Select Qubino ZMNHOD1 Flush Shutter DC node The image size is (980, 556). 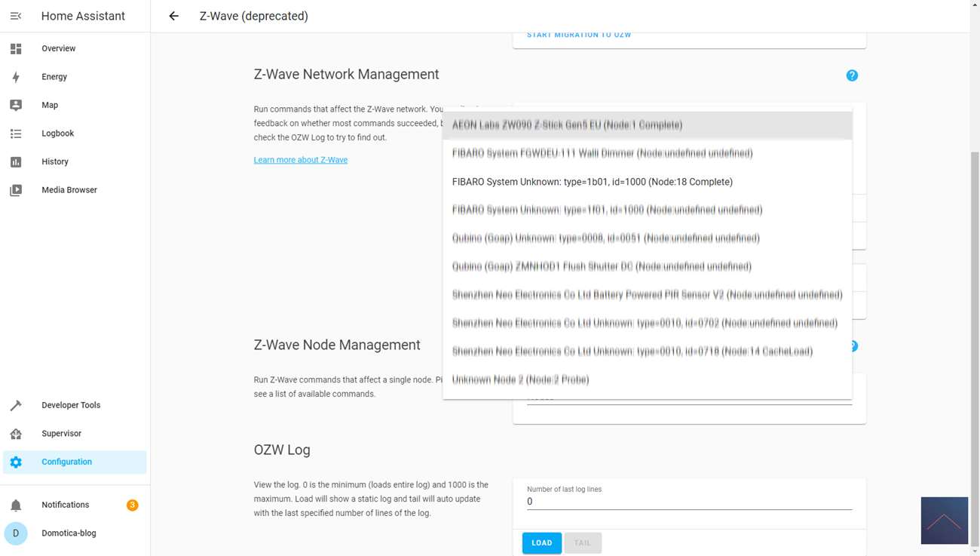click(648, 266)
